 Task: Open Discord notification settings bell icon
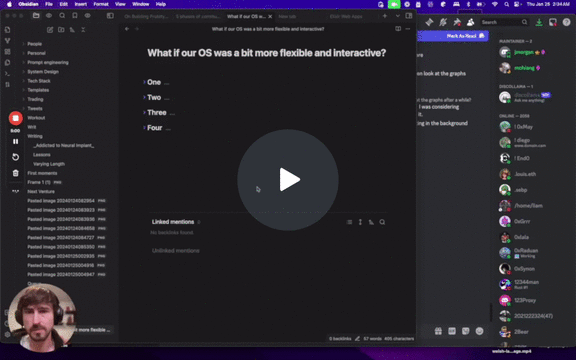click(443, 22)
